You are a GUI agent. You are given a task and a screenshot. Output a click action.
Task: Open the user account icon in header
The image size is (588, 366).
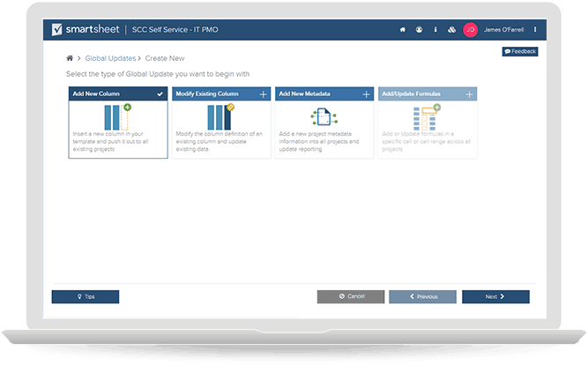click(x=419, y=30)
